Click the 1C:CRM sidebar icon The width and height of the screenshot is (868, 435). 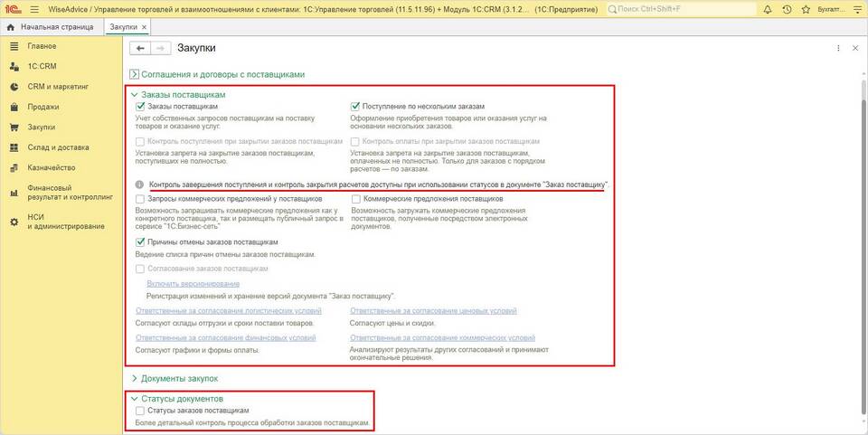pos(14,66)
